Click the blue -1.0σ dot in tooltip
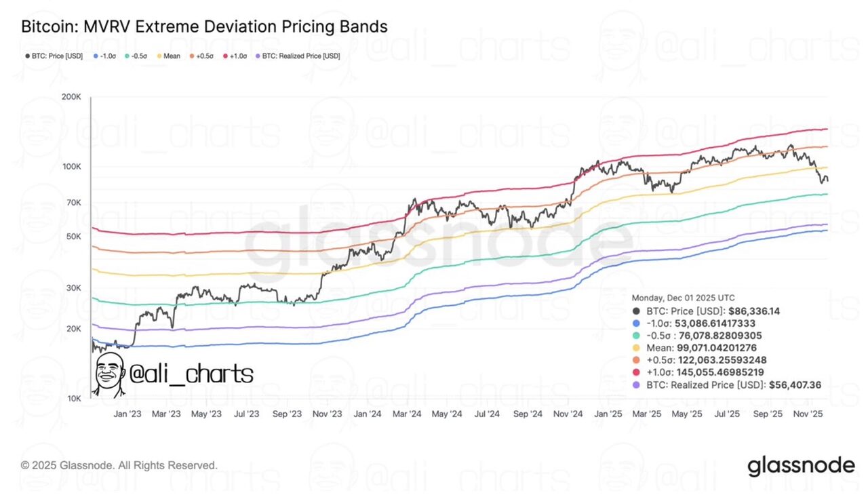The height and width of the screenshot is (495, 868). click(x=637, y=323)
